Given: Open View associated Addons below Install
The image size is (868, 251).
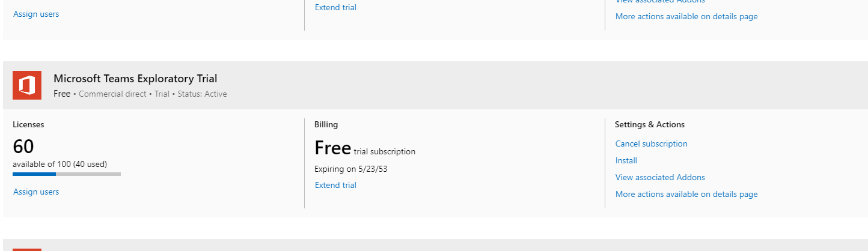Looking at the screenshot, I should click(660, 177).
